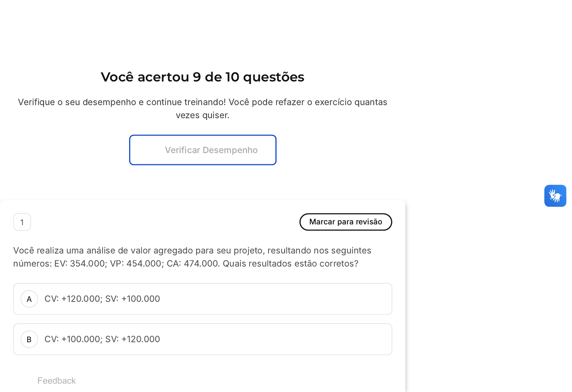Click the empty right side of option A card
The height and width of the screenshot is (392, 572).
click(291, 299)
